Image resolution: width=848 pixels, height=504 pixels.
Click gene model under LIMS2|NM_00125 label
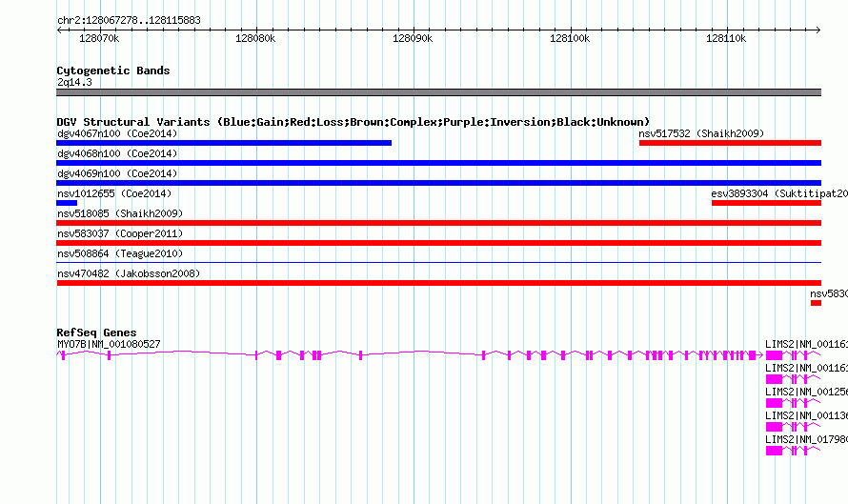click(x=793, y=403)
